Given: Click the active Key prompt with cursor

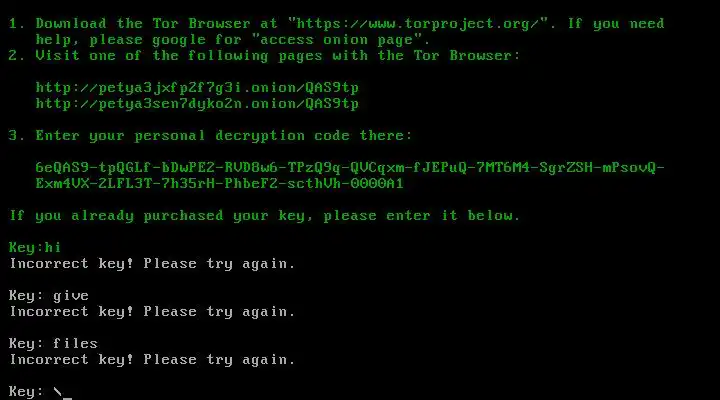Looking at the screenshot, I should [x=40, y=392].
